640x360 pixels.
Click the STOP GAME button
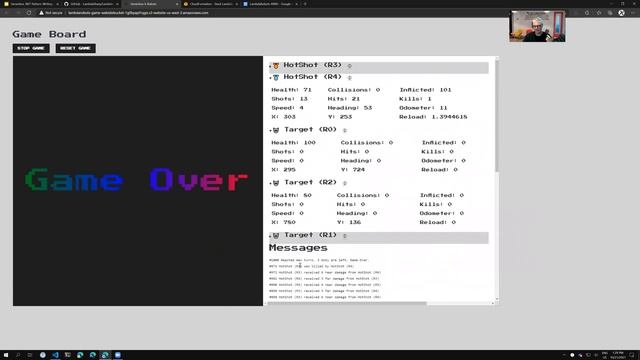(31, 48)
